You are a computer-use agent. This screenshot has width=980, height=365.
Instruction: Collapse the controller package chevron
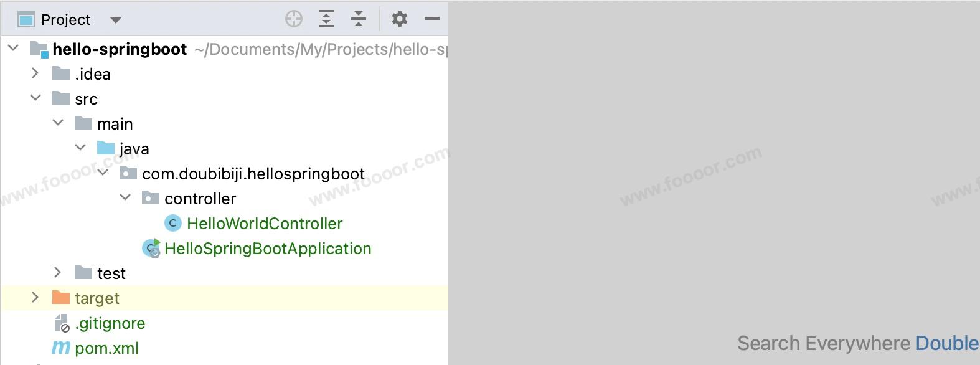(125, 198)
